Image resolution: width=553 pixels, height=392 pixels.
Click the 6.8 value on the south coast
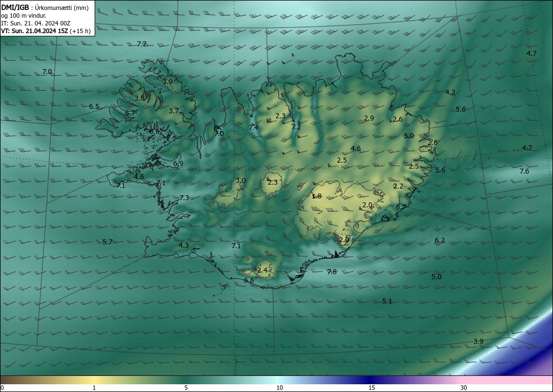click(249, 280)
